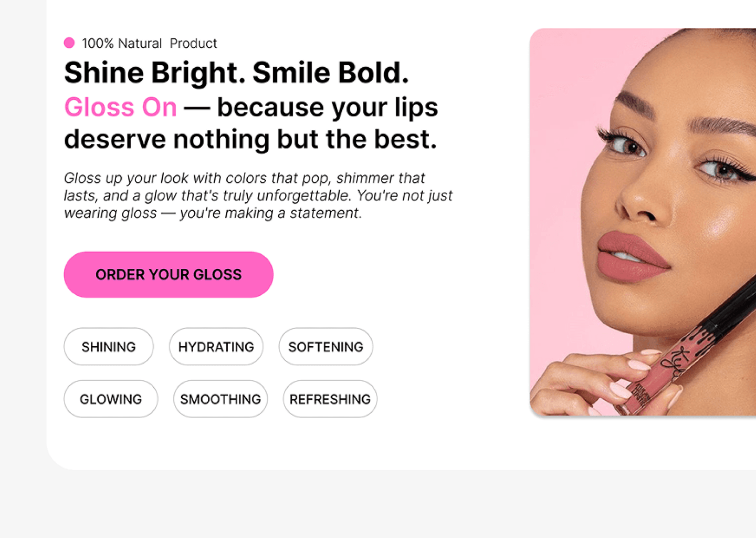Pick the REFRESHING tag pill
The image size is (756, 538).
pos(330,399)
